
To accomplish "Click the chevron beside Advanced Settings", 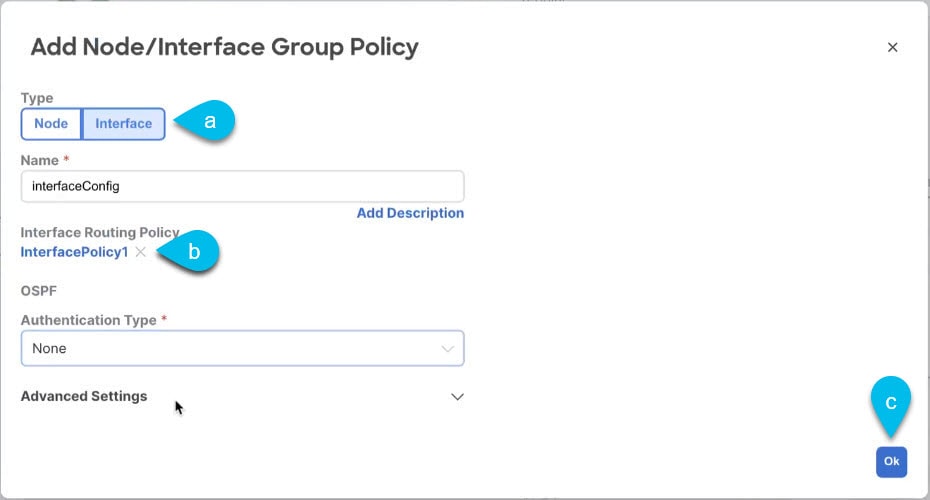I will (457, 397).
